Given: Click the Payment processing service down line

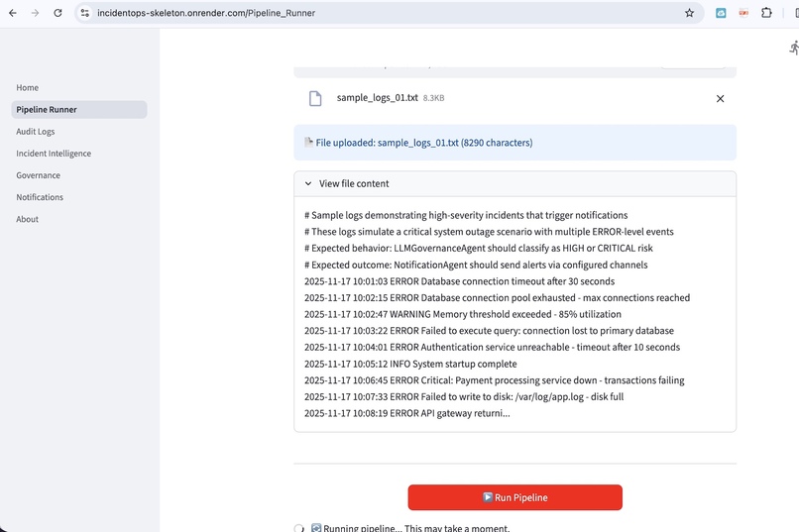Looking at the screenshot, I should pyautogui.click(x=495, y=380).
